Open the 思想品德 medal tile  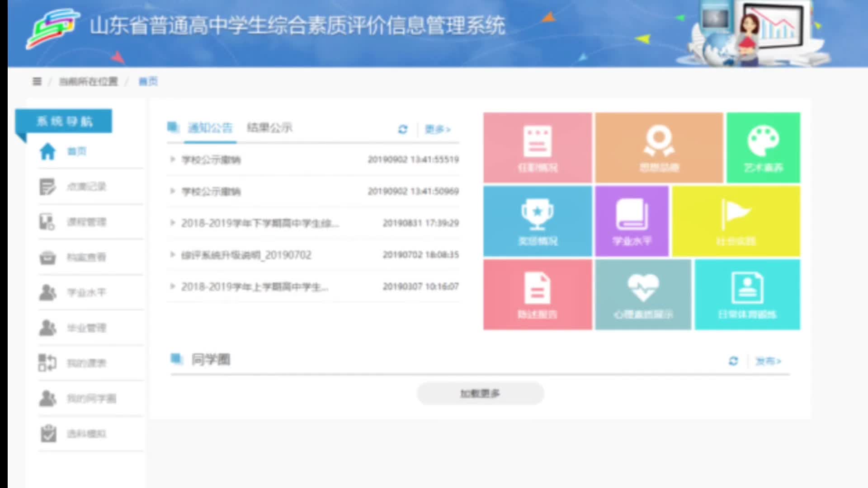click(659, 147)
